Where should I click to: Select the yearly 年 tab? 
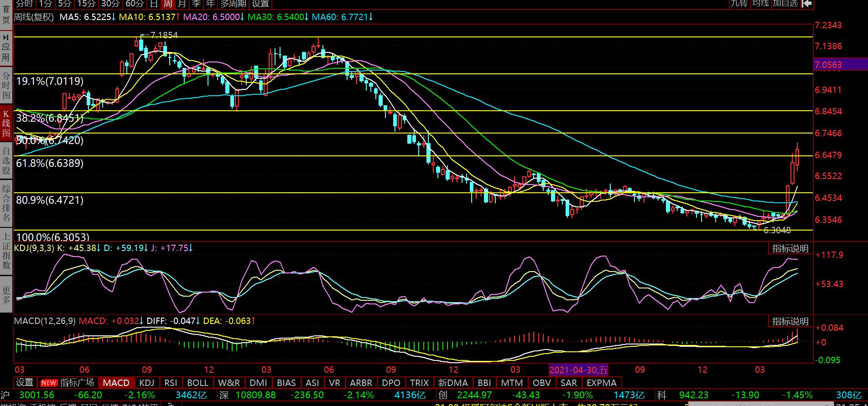pos(210,4)
